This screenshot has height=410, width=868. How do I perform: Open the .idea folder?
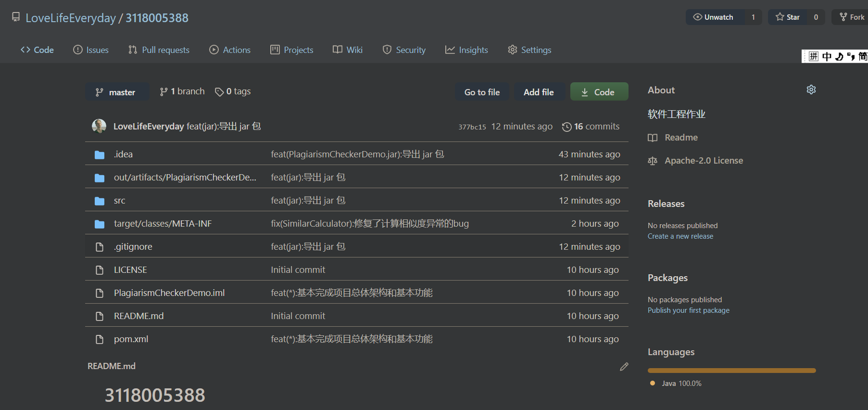(123, 154)
